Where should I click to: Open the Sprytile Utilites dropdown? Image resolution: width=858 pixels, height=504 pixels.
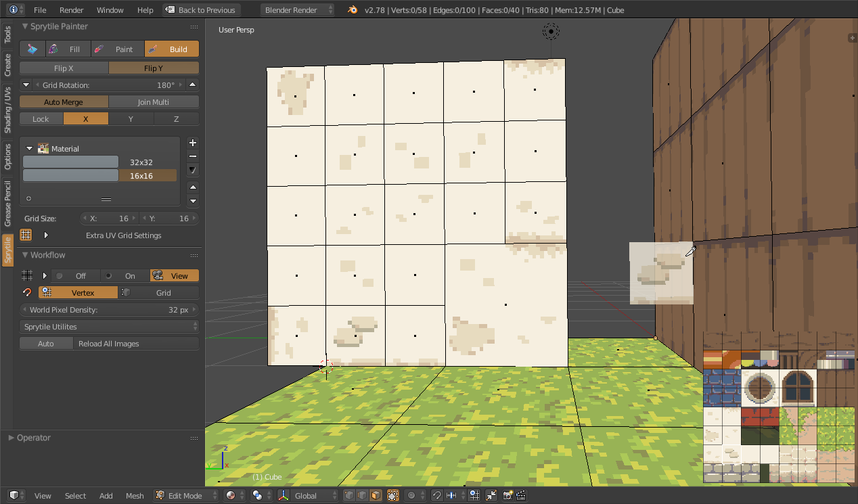pyautogui.click(x=110, y=327)
